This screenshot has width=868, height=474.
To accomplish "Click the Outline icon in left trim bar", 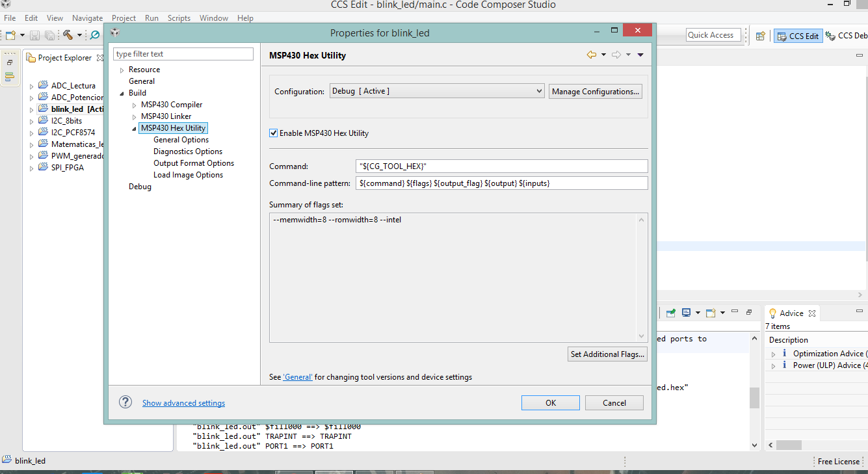I will click(x=10, y=77).
